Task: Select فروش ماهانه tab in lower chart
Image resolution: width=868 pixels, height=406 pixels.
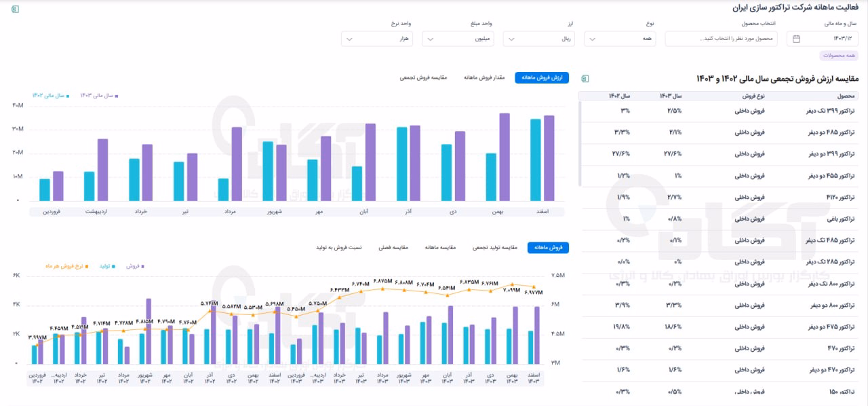Action: coord(549,248)
